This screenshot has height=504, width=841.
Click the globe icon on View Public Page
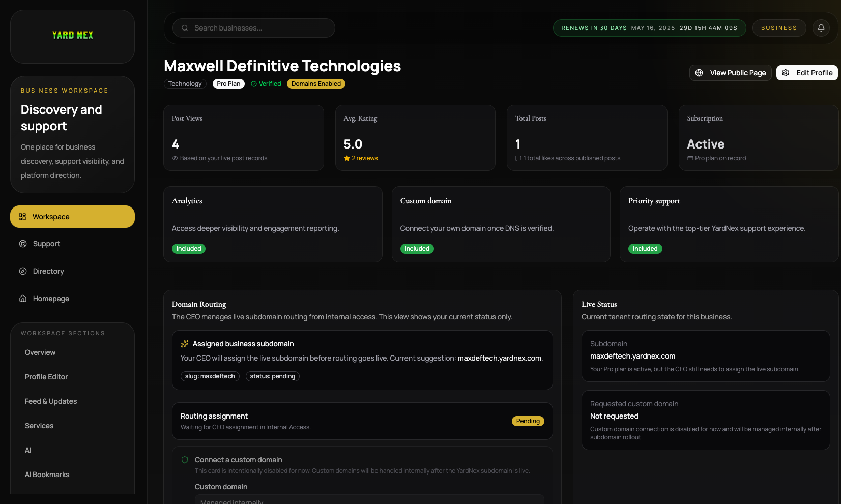(699, 73)
